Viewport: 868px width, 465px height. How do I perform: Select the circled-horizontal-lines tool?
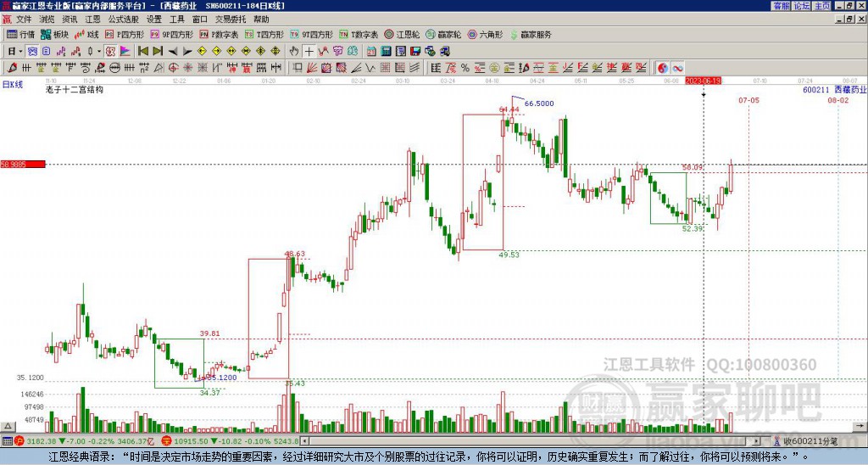point(114,68)
